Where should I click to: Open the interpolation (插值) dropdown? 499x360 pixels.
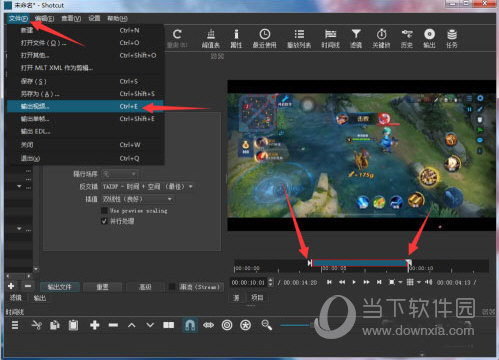pos(137,199)
